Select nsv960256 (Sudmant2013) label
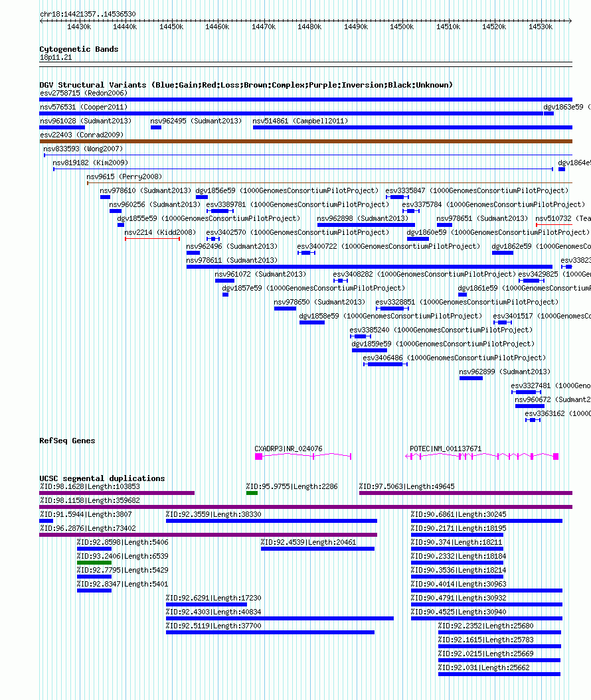Screen dimensions: 591x700 click(155, 204)
